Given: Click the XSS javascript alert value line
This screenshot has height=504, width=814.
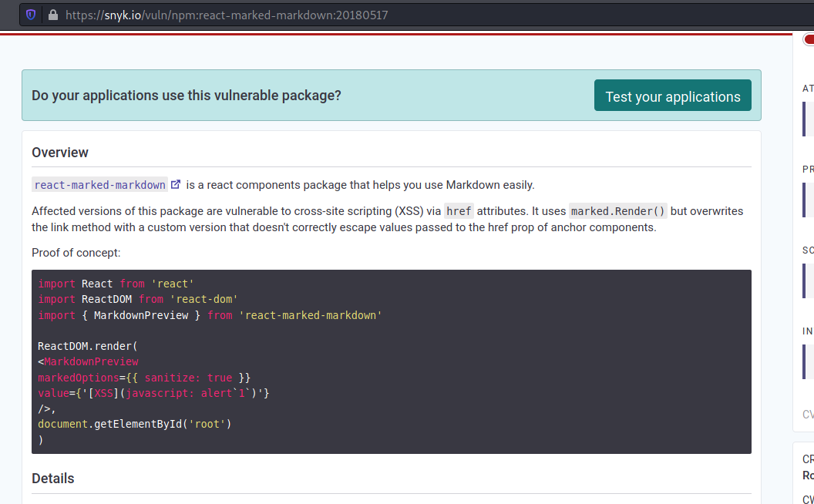Looking at the screenshot, I should pyautogui.click(x=153, y=393).
